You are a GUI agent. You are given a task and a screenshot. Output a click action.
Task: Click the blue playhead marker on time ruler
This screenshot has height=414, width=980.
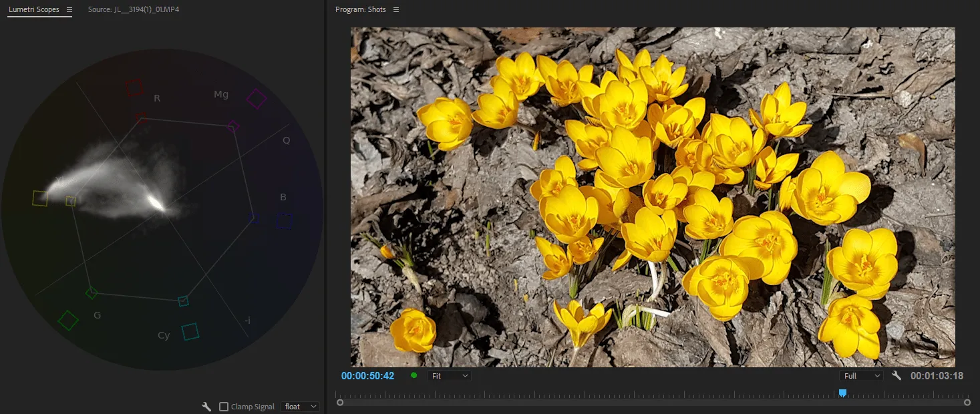[x=842, y=393]
